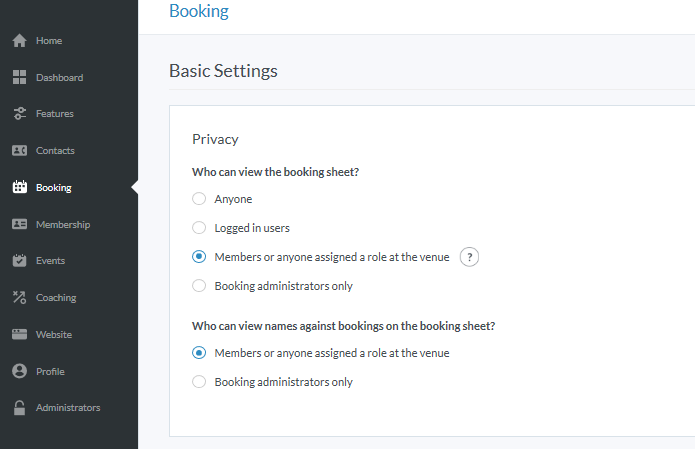Open the Dashboard grid icon
This screenshot has height=449, width=695.
pos(19,78)
